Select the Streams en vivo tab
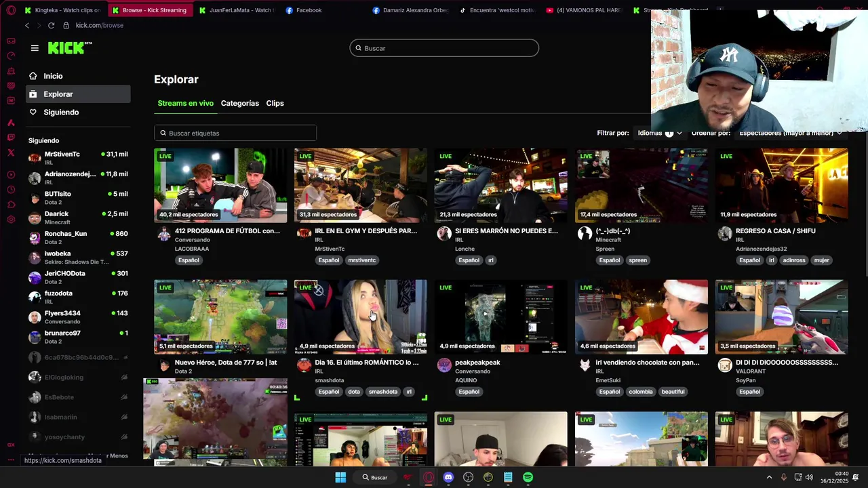This screenshot has width=868, height=488. 185,103
